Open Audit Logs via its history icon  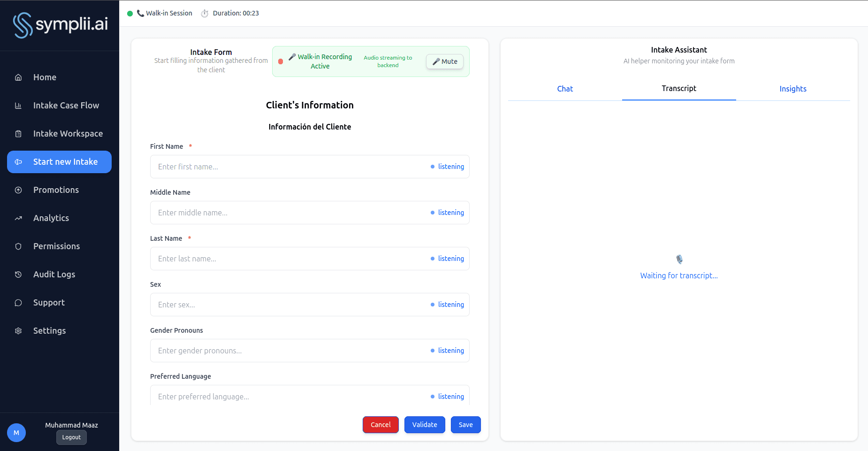(x=18, y=274)
